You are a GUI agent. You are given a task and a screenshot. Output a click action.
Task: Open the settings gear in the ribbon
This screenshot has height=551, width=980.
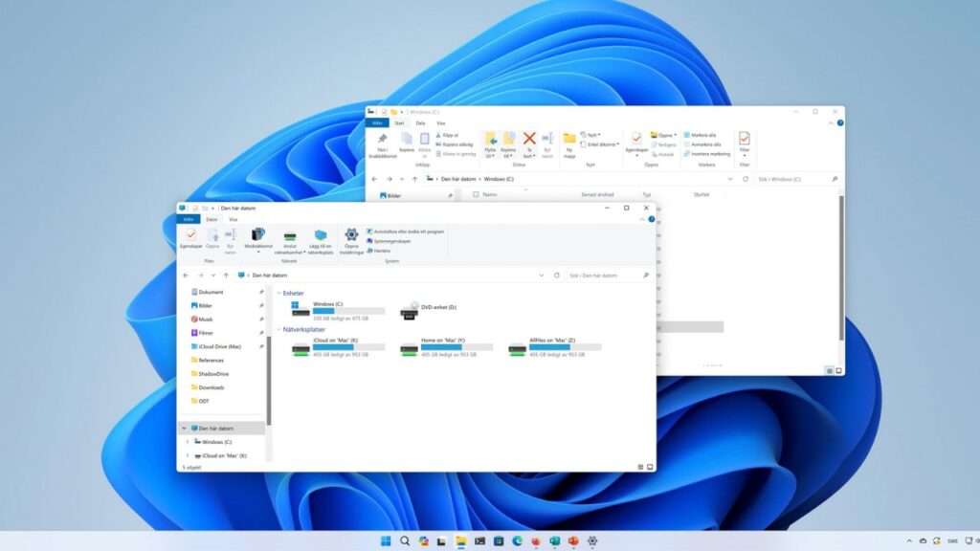click(x=351, y=235)
